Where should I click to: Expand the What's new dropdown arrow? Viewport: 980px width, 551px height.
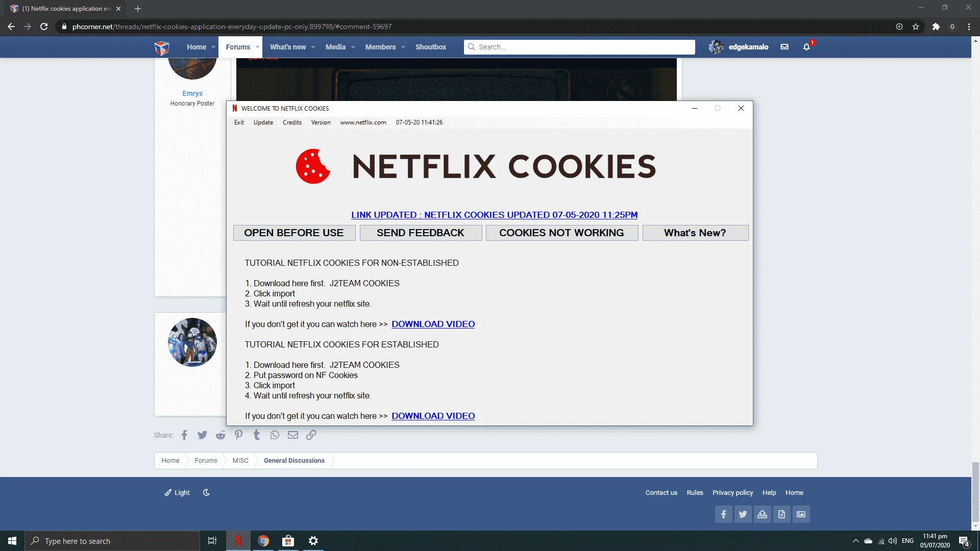[x=313, y=47]
